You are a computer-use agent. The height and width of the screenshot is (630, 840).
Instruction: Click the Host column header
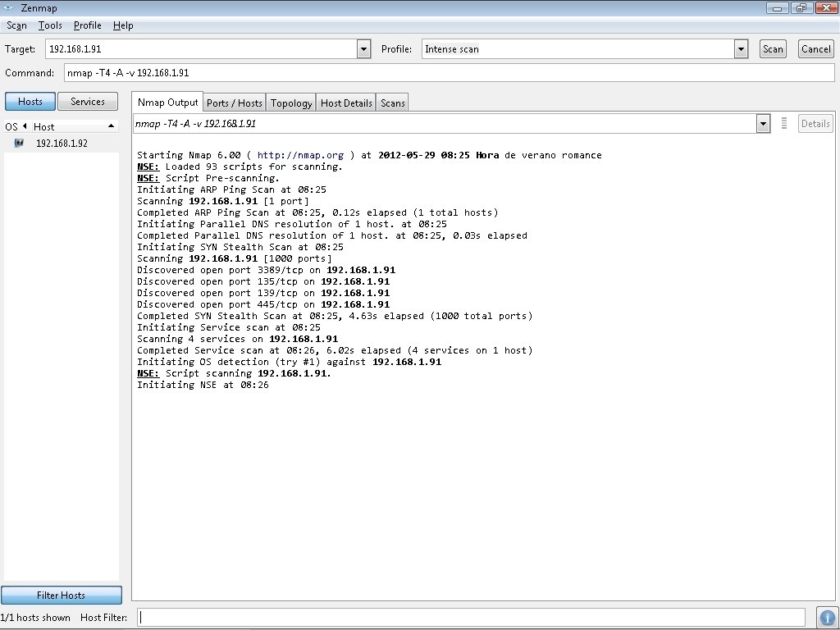[74, 126]
